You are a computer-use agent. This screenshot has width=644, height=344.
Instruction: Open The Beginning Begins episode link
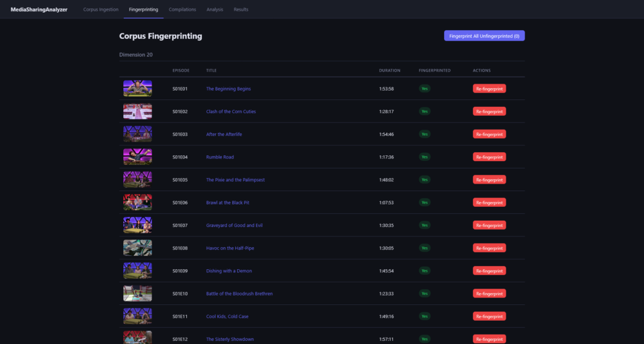228,89
